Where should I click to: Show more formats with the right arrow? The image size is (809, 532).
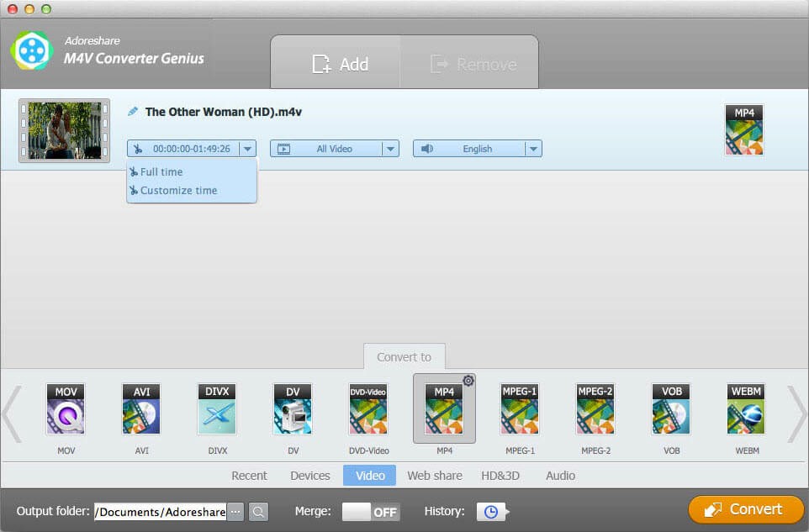[x=797, y=414]
